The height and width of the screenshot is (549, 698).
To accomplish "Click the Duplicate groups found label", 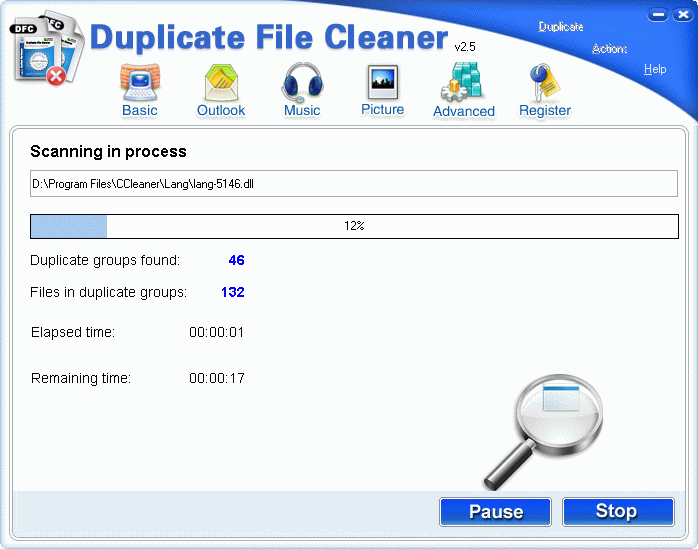I will tap(105, 260).
